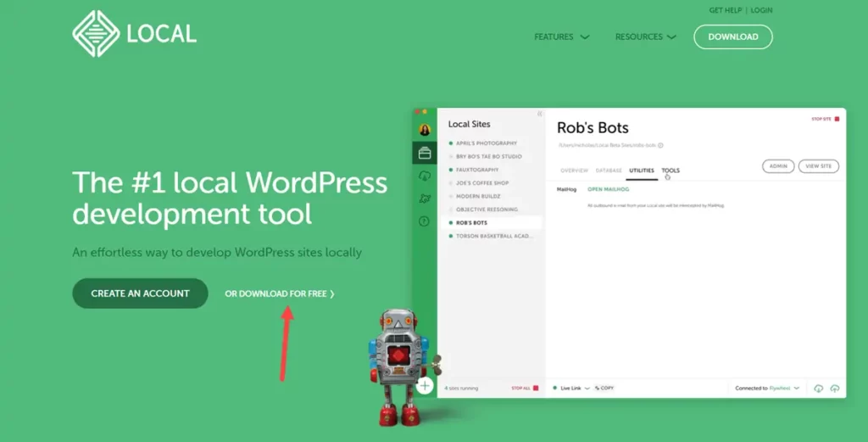The width and height of the screenshot is (868, 442).
Task: Switch to the Tools tab
Action: point(670,171)
